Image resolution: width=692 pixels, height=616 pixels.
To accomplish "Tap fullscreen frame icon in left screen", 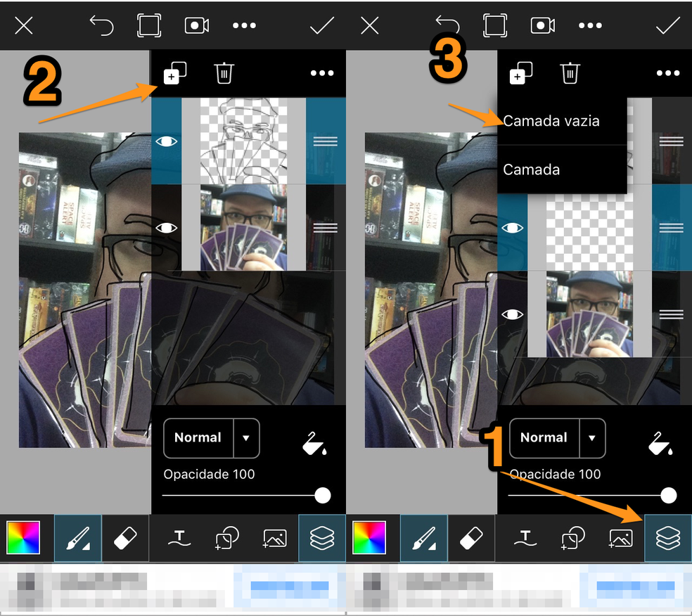I will 149,25.
